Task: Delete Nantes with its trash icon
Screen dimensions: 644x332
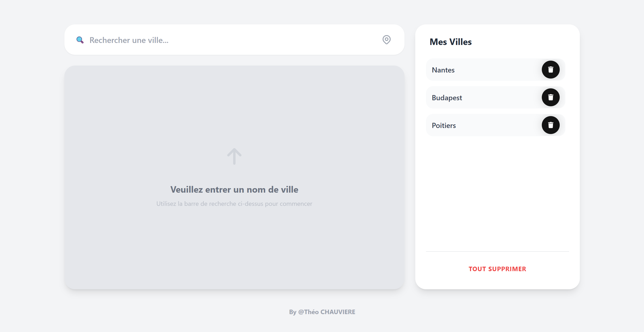Action: [550, 70]
